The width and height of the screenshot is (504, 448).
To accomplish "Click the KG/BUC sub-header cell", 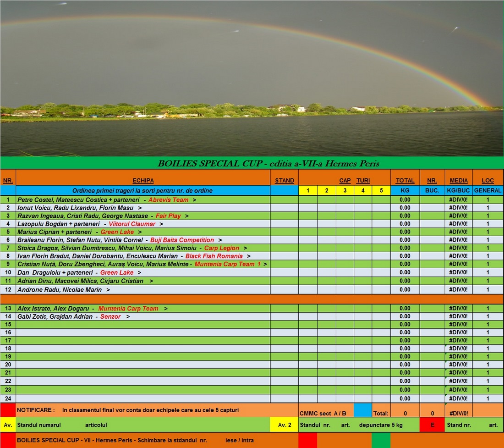I will tap(458, 190).
